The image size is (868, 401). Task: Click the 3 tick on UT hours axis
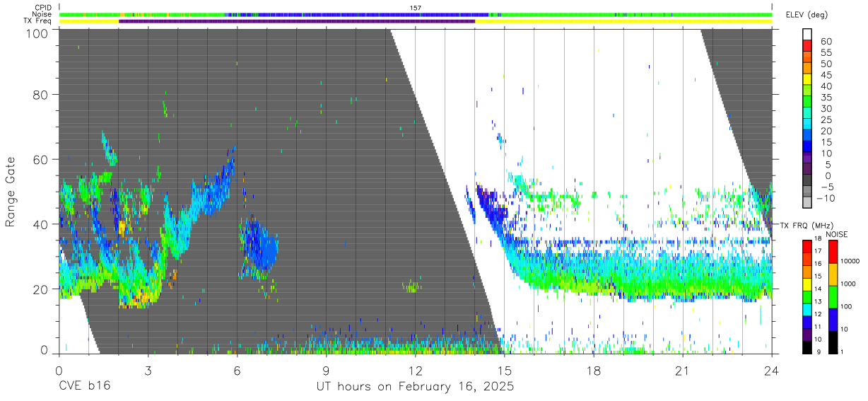148,371
